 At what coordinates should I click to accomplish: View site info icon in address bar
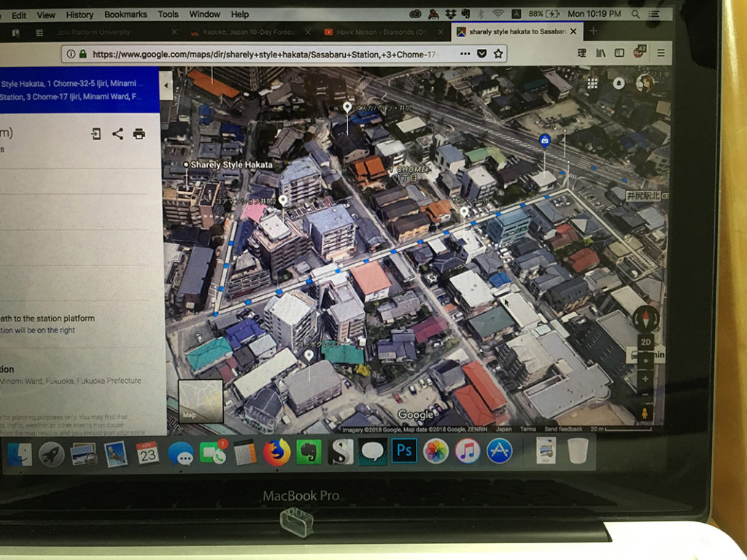pyautogui.click(x=71, y=54)
